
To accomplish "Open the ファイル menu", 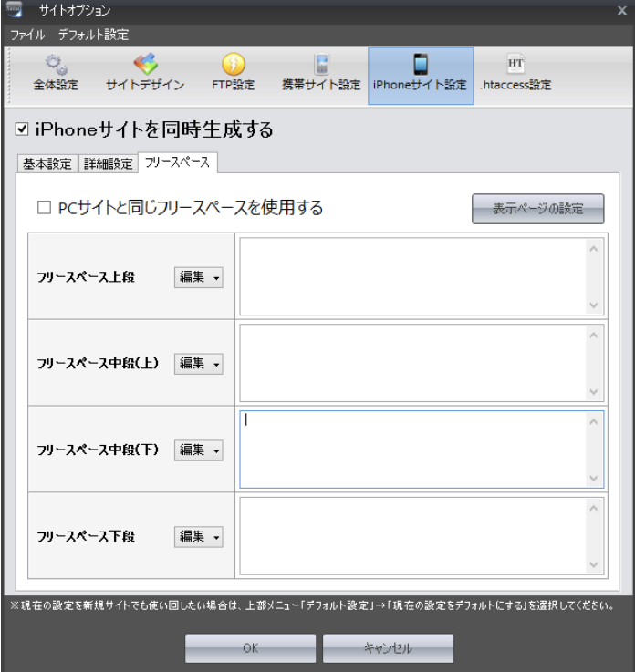I will point(27,35).
